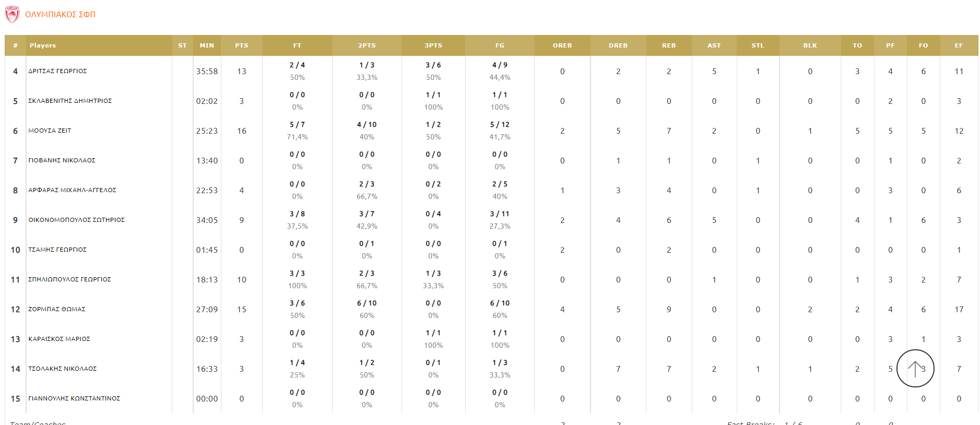Open player ΤΣΟΛΑΚΗΣ ΝΙΚΟΛΑΟΣ
Screen dimensions: 980x425
coord(62,369)
